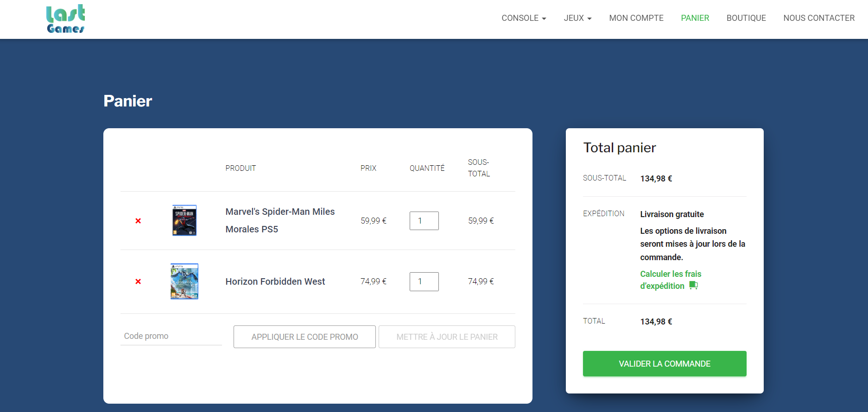868x412 pixels.
Task: Expand the JEUX dropdown menu
Action: point(577,18)
